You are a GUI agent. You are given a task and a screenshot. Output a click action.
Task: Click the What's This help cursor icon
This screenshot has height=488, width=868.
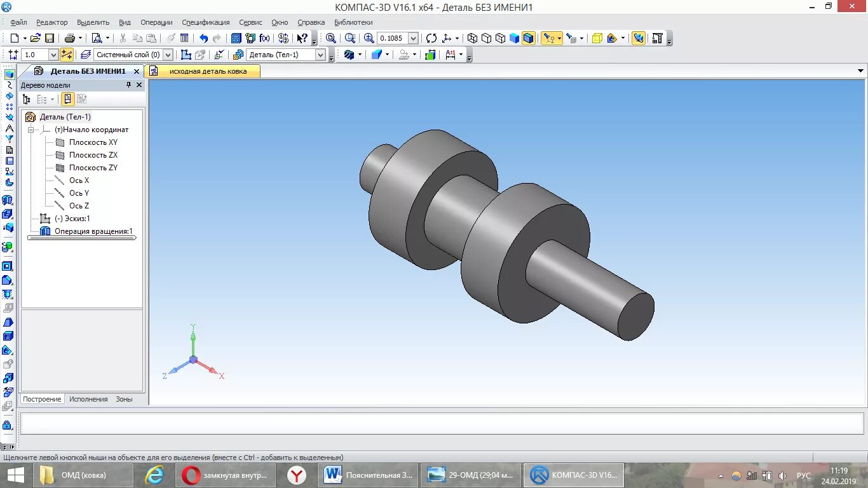tap(302, 38)
